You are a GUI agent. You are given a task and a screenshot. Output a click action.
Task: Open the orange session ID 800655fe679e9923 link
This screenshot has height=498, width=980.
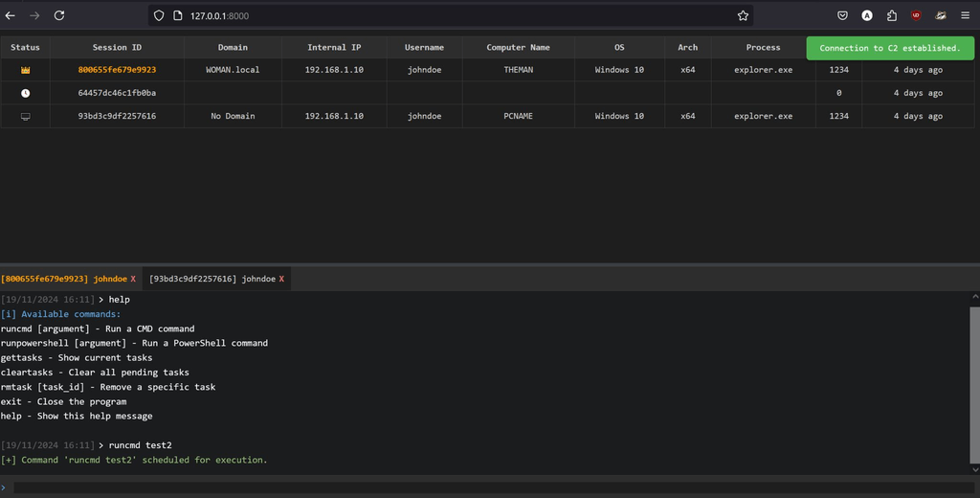click(117, 70)
